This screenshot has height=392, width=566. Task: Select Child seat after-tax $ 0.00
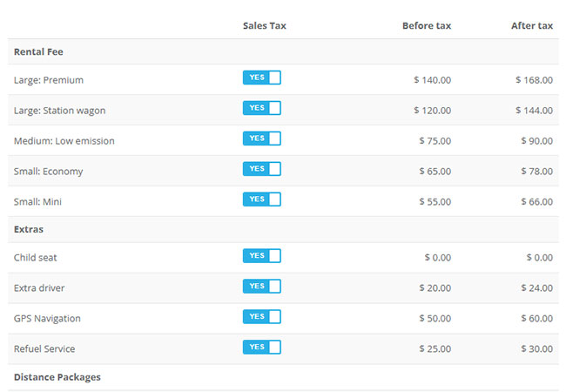pos(539,258)
